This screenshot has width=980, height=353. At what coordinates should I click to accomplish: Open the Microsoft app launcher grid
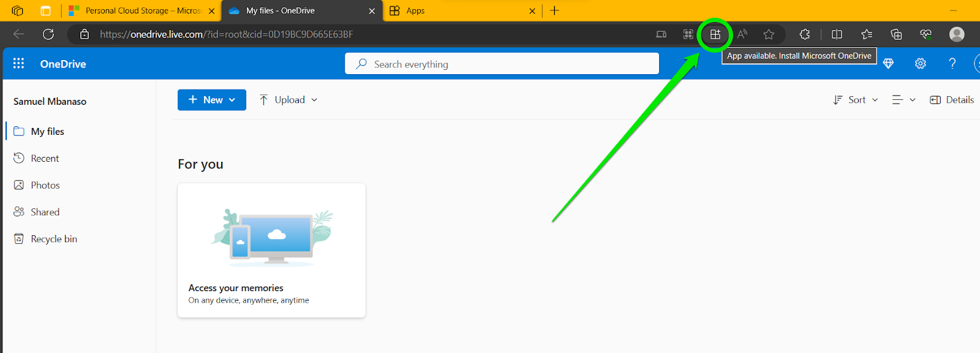(18, 64)
